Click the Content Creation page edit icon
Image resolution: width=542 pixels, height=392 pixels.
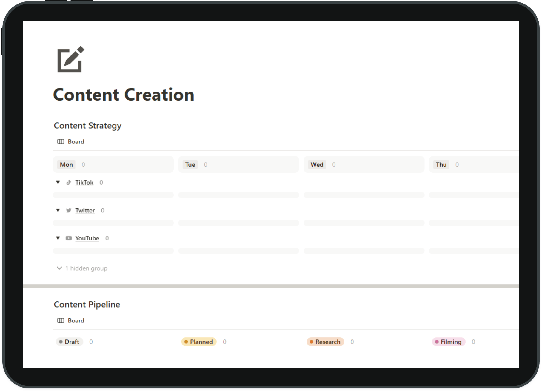tap(71, 59)
